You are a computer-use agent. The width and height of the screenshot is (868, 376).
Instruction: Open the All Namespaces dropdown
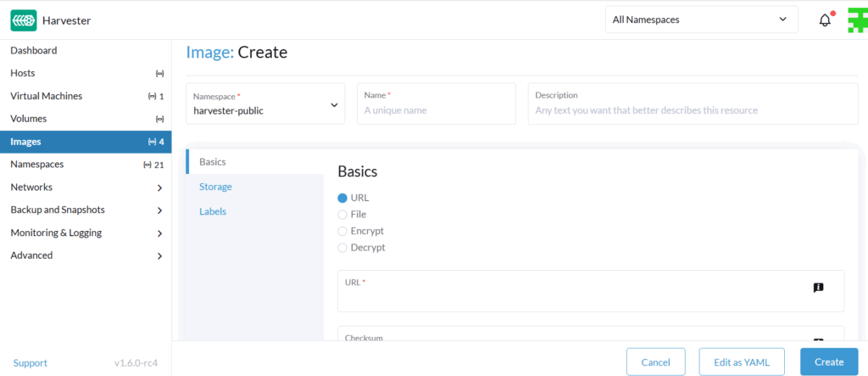(701, 20)
